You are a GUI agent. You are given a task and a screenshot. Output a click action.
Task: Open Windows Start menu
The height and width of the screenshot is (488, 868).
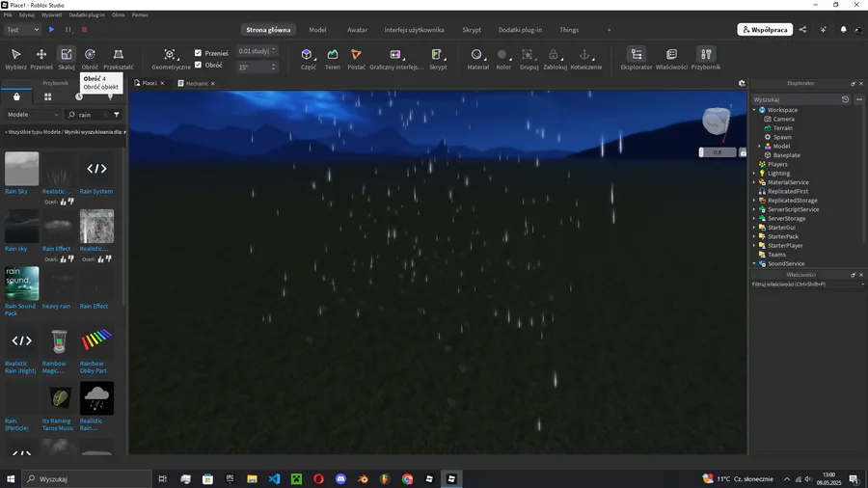[11, 479]
